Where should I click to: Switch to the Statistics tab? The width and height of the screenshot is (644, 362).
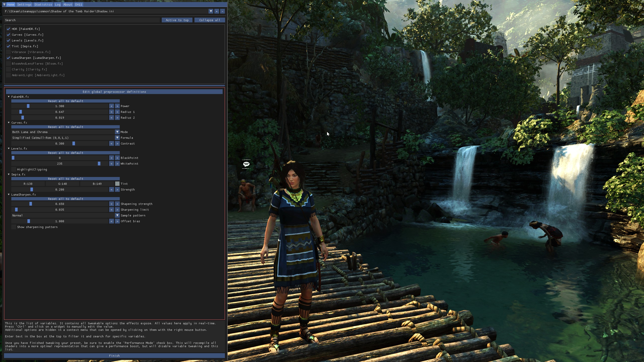(43, 5)
